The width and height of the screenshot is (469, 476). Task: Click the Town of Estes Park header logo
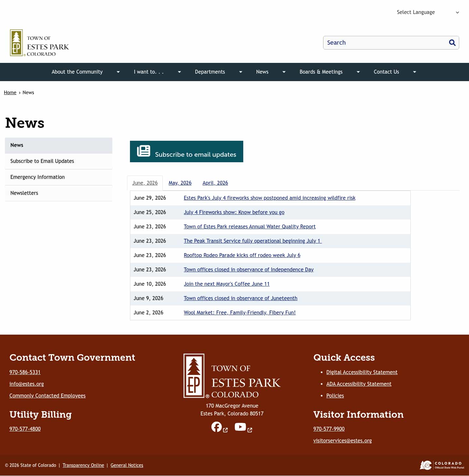point(39,43)
